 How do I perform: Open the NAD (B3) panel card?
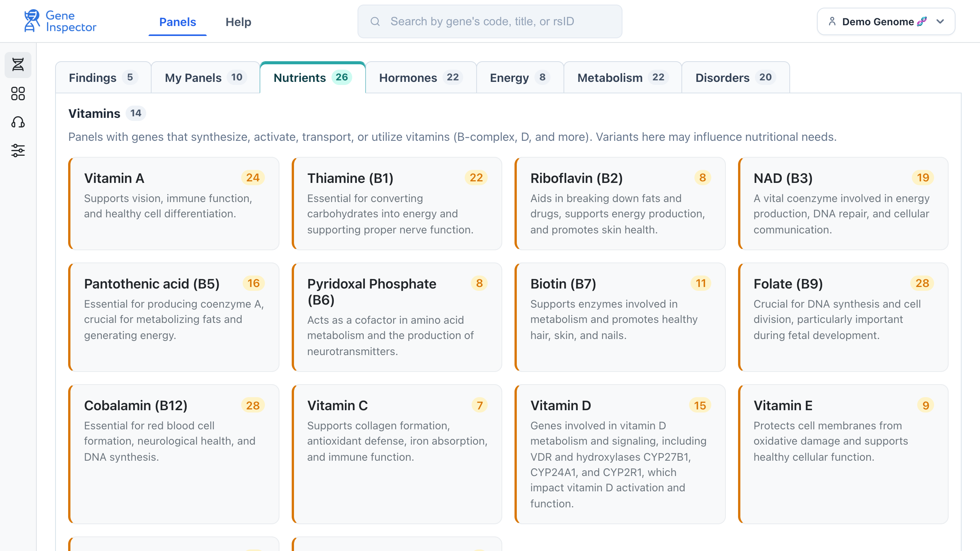[843, 204]
